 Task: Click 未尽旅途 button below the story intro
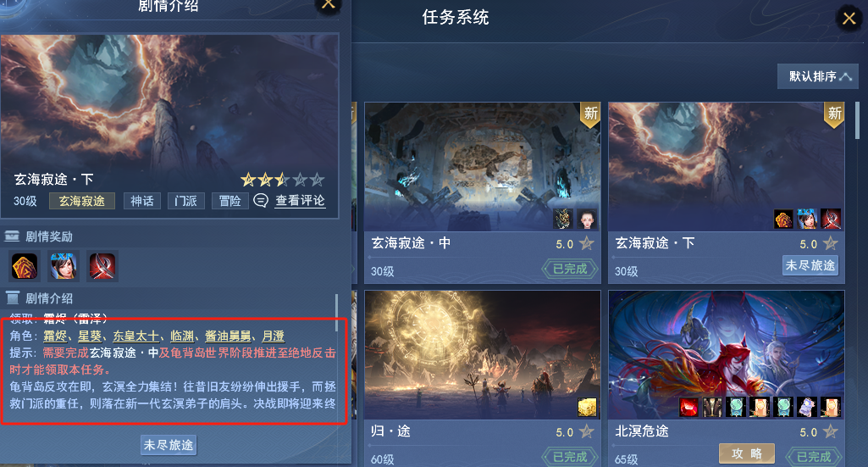[x=169, y=445]
